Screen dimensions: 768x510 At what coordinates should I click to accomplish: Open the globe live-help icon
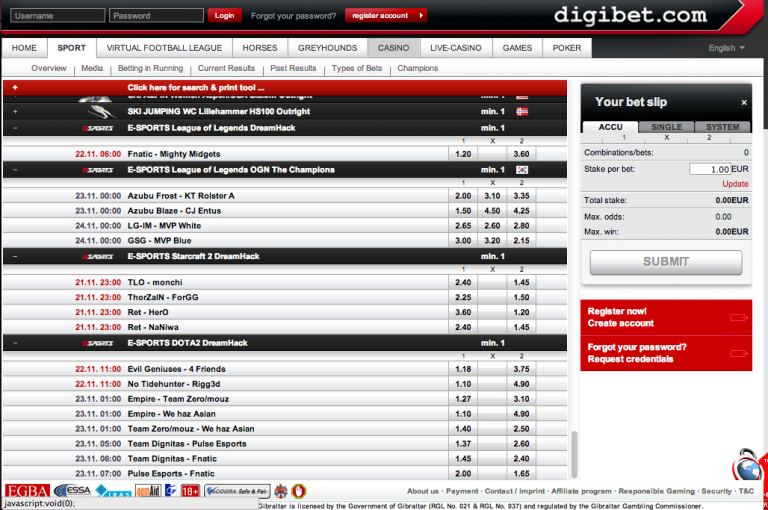pyautogui.click(x=748, y=466)
